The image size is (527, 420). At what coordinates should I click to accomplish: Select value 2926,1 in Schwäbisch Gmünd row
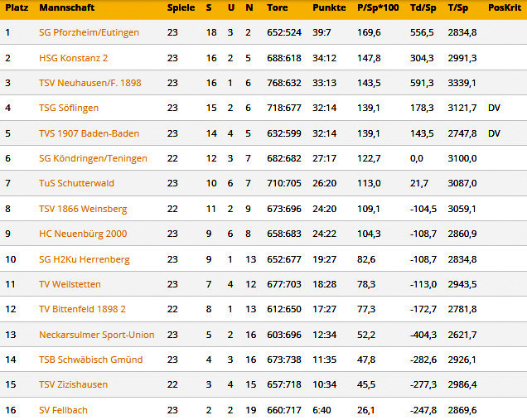pyautogui.click(x=462, y=360)
